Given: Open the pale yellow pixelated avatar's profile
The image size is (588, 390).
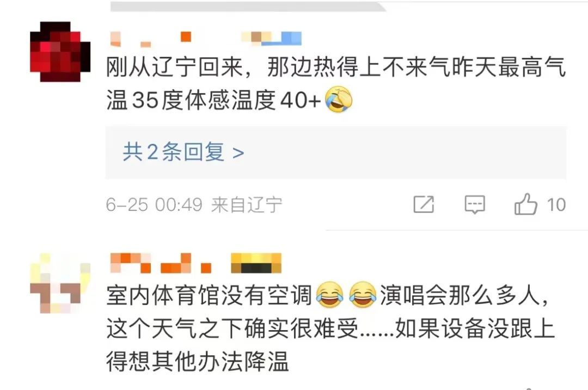Looking at the screenshot, I should 60,283.
